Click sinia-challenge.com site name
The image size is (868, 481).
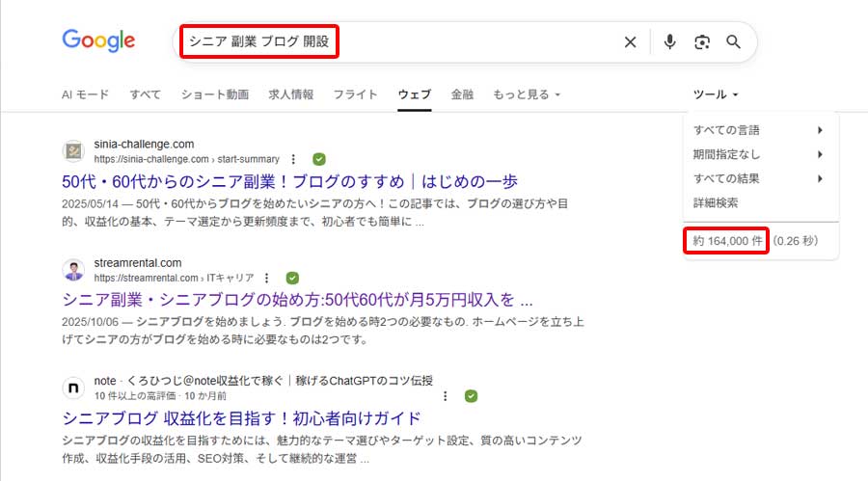[x=144, y=144]
